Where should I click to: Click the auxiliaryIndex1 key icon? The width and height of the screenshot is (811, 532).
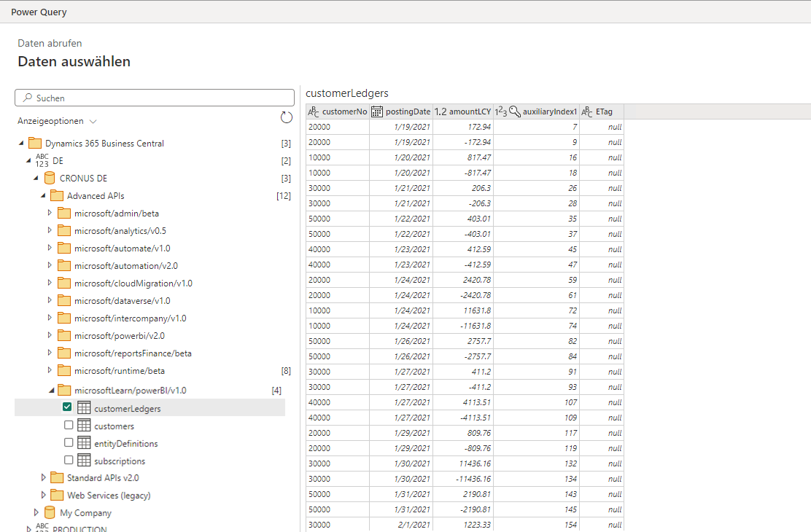(515, 112)
